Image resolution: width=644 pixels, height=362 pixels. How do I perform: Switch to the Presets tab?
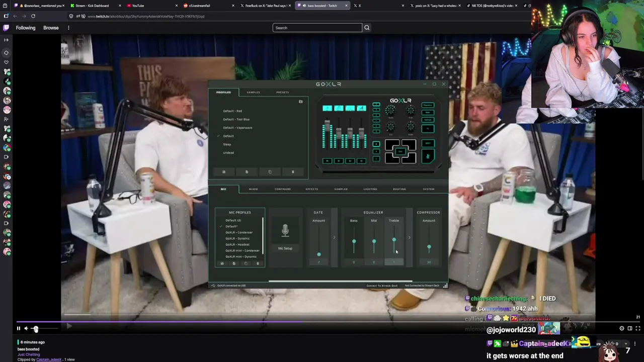coord(282,93)
